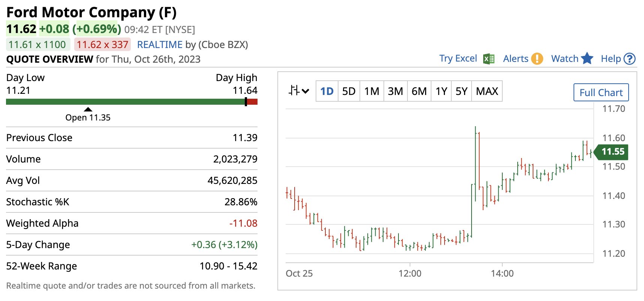Click the Previous Close label
Screen dimensions: 644x301
(39, 138)
